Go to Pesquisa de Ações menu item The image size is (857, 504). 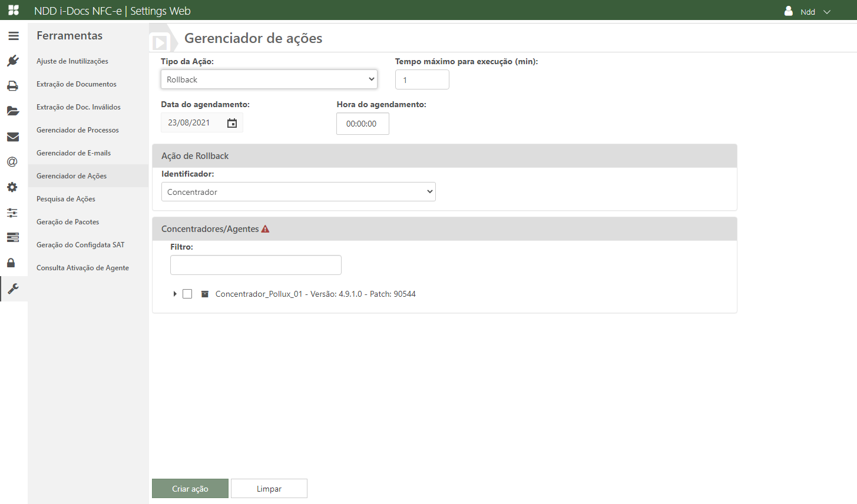(66, 199)
